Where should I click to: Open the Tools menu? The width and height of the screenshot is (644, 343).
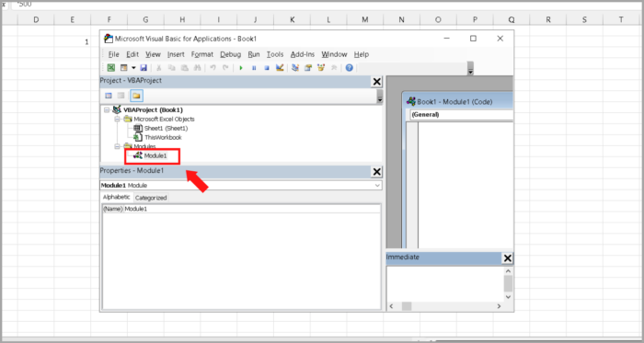tap(275, 54)
